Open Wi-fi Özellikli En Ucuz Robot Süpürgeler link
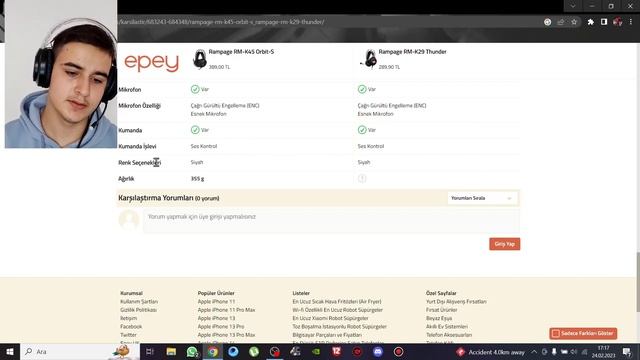 point(338,310)
